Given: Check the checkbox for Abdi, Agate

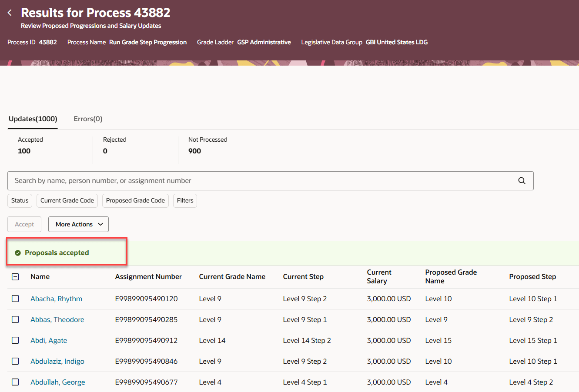Looking at the screenshot, I should click(15, 340).
